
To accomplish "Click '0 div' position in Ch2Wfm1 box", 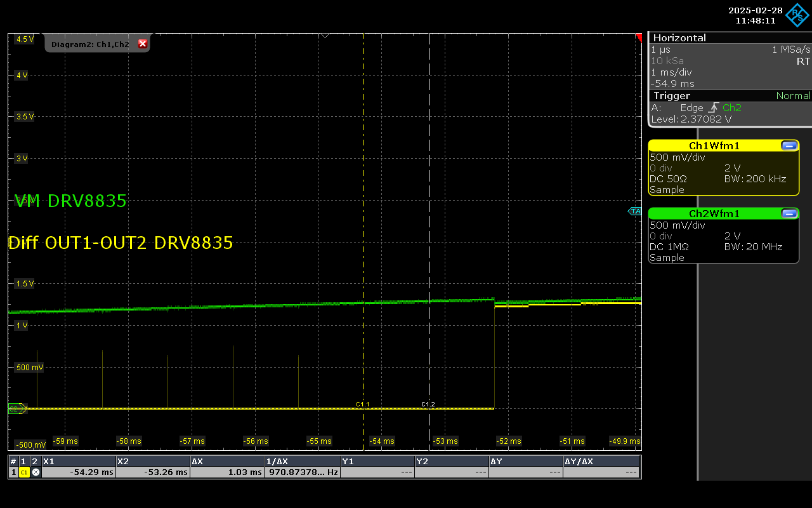I will click(x=661, y=236).
